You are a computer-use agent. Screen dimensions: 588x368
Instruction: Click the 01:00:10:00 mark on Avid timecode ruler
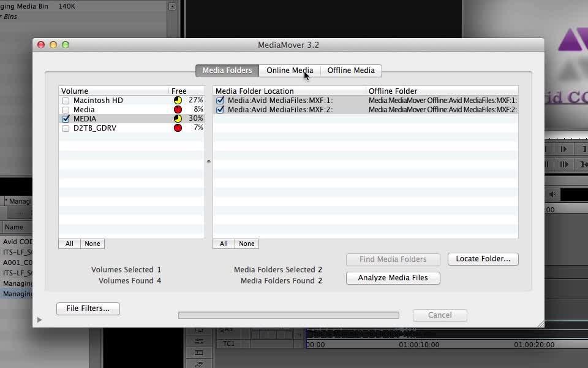point(419,345)
